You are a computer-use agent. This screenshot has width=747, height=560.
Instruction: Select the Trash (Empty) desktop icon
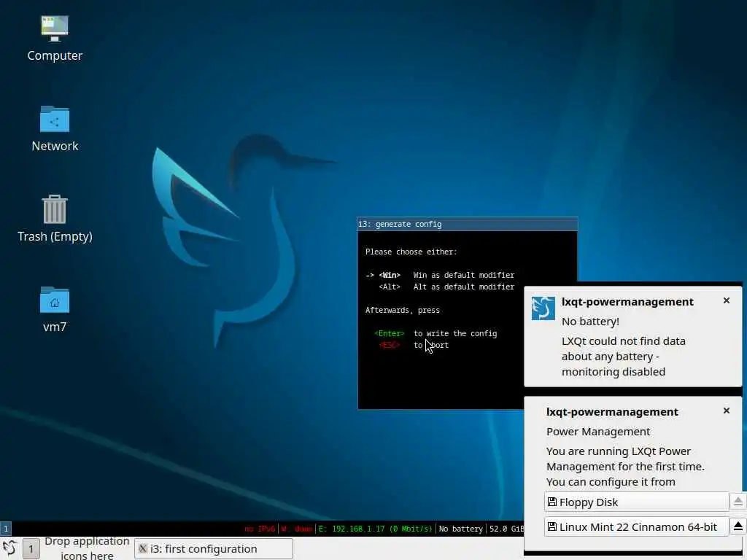tap(55, 219)
